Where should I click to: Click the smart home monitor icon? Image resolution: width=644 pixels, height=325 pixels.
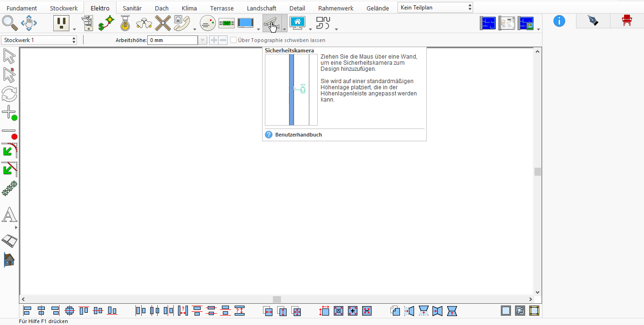click(x=297, y=23)
